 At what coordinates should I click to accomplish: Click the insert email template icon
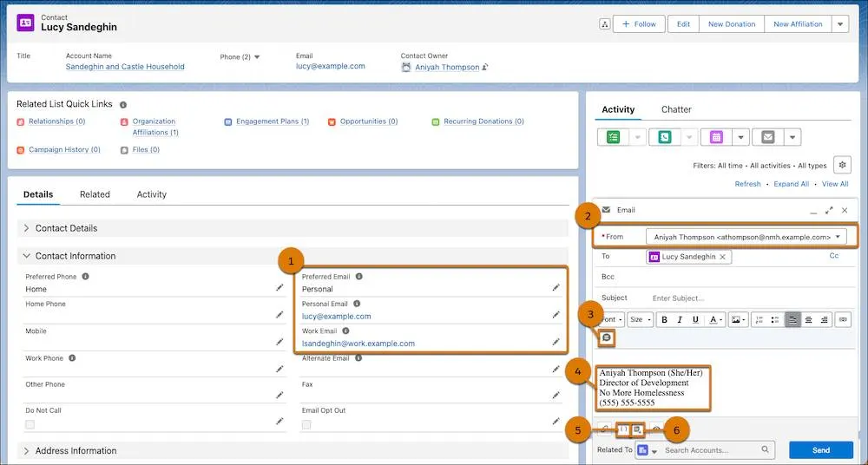coord(638,429)
